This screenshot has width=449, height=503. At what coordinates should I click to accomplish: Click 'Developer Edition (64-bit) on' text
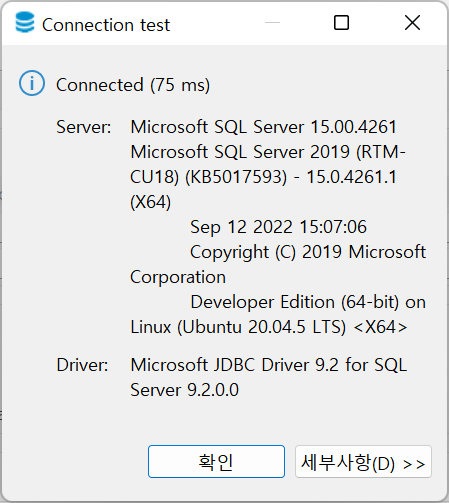pyautogui.click(x=308, y=302)
